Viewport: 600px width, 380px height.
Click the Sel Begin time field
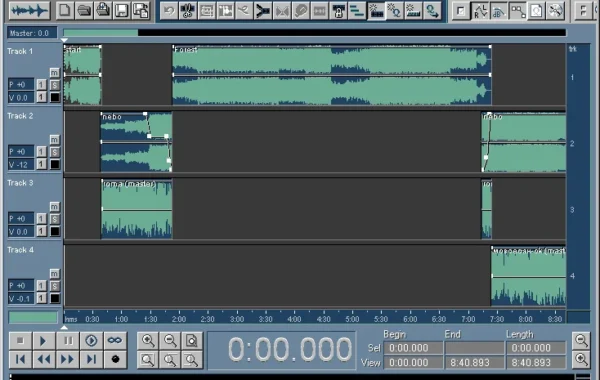pos(413,348)
